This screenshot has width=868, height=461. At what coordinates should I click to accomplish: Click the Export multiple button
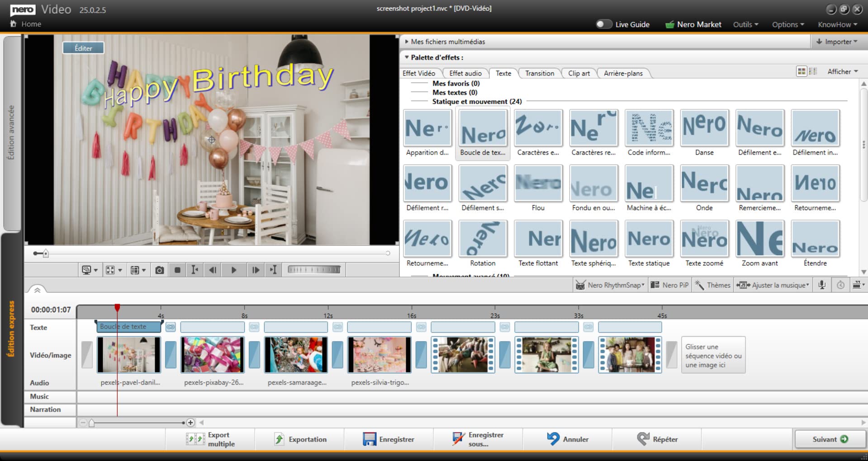pyautogui.click(x=210, y=439)
